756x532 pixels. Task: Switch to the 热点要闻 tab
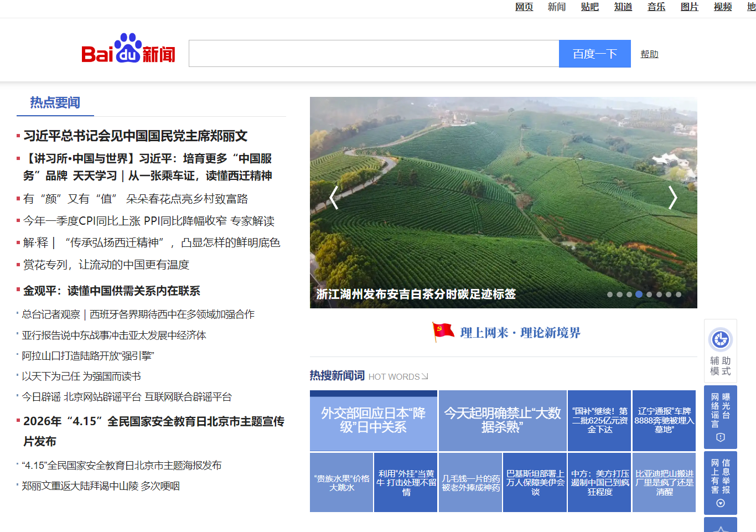55,102
